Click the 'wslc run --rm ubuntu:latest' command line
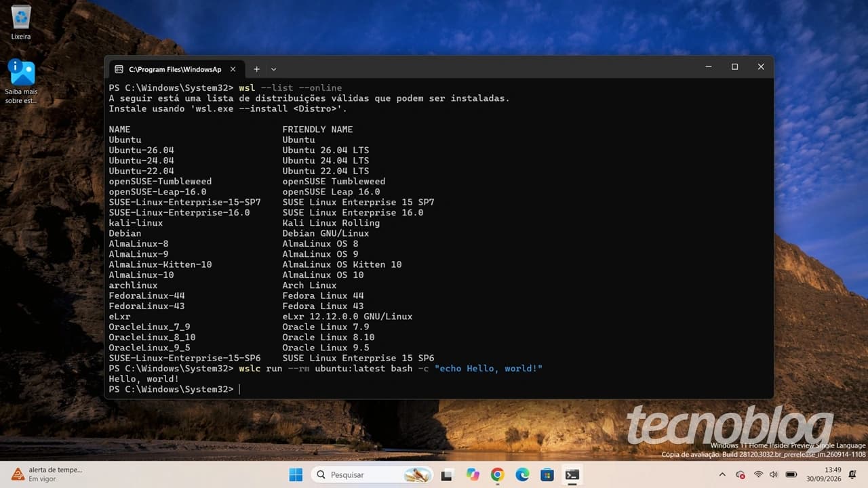 pyautogui.click(x=391, y=369)
